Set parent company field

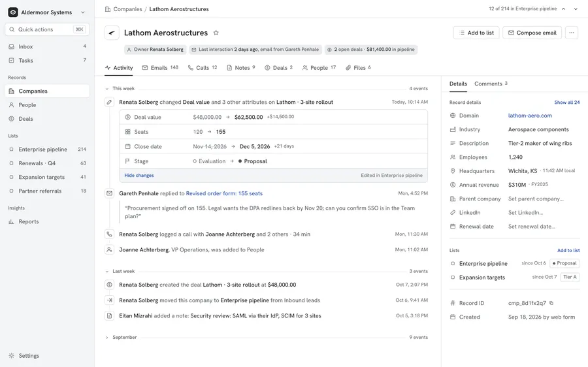coord(536,199)
